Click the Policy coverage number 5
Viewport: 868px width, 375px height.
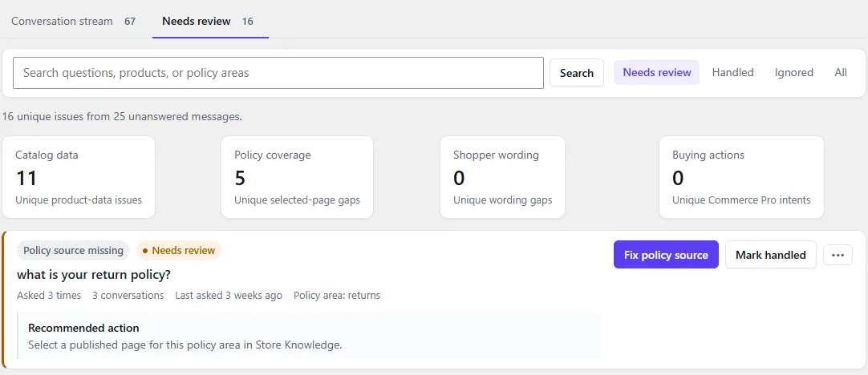click(240, 178)
